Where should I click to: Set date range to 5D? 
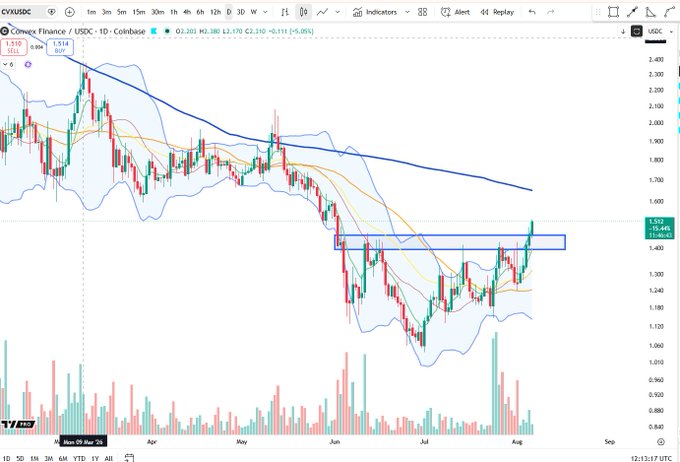click(x=20, y=458)
